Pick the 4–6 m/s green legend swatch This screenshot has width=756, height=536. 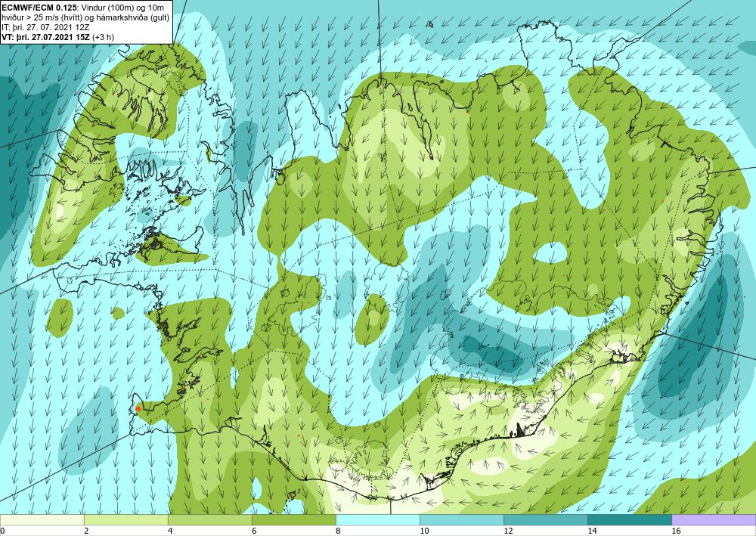coord(209,519)
